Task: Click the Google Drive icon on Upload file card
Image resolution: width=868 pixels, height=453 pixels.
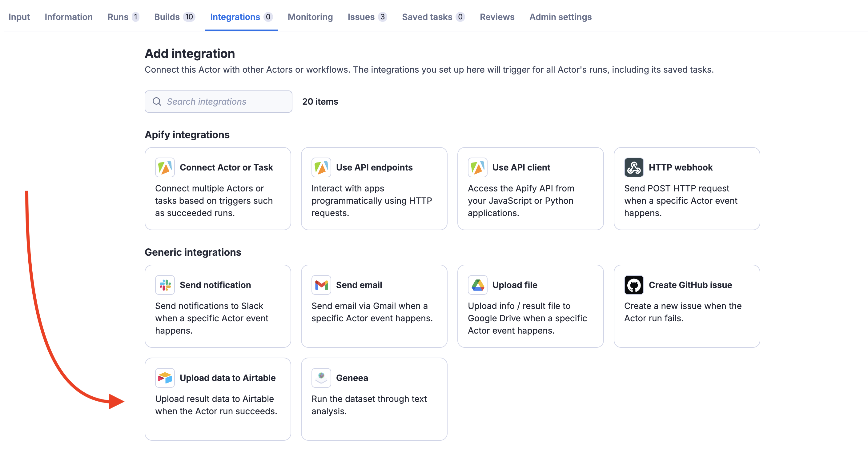Action: [477, 284]
